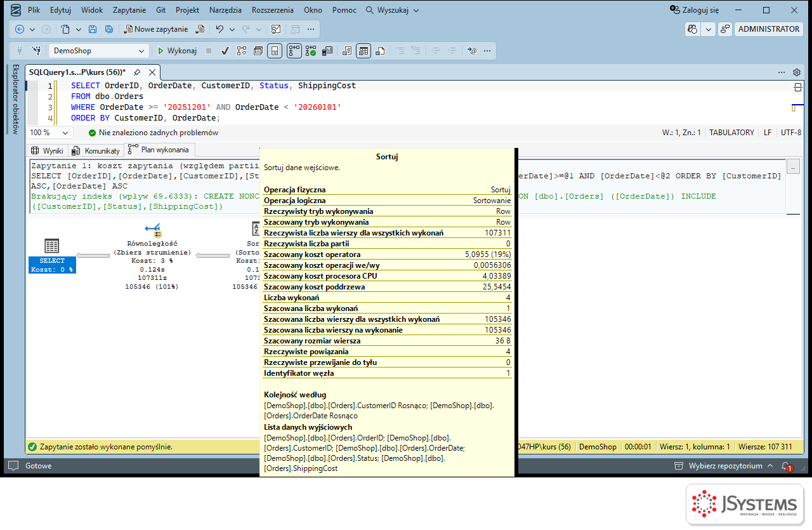Click the client statistics icon
Viewport: 812px width, 530px height.
pyautogui.click(x=328, y=51)
